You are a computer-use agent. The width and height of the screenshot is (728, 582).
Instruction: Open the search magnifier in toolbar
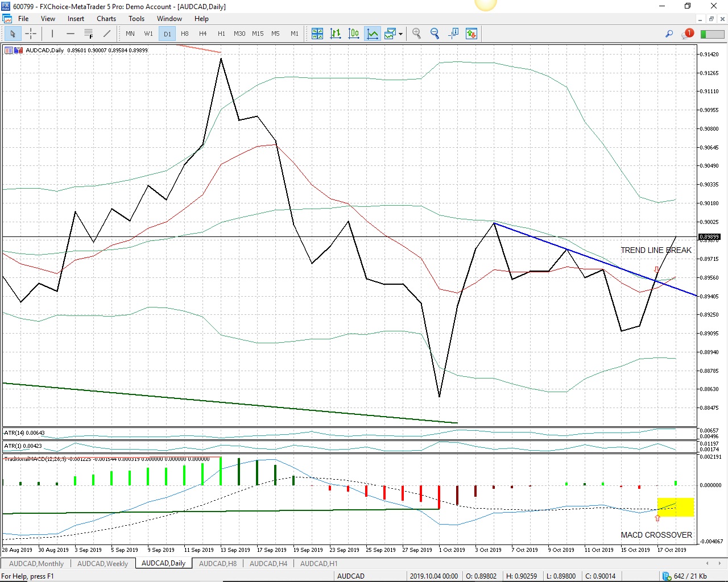[669, 34]
